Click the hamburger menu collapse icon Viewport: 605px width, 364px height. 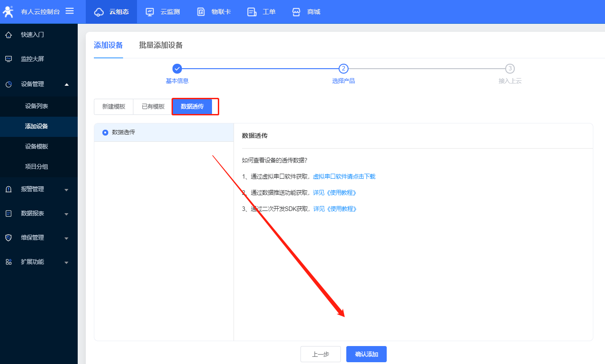[70, 11]
